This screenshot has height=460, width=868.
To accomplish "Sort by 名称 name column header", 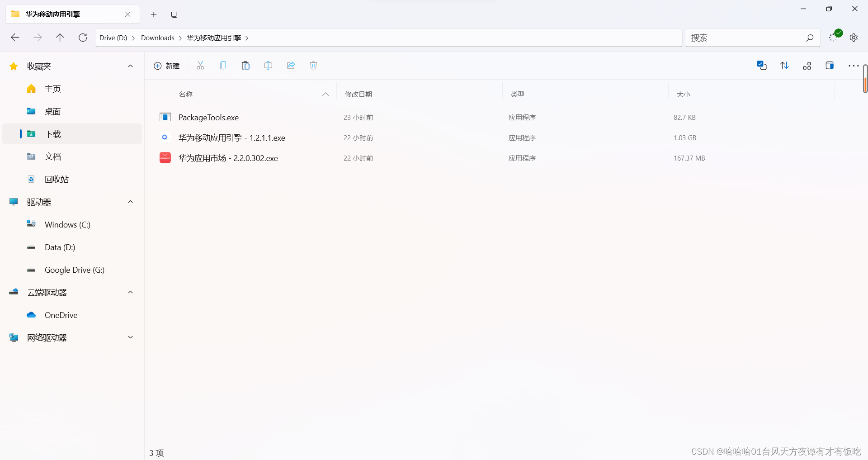I will click(186, 94).
